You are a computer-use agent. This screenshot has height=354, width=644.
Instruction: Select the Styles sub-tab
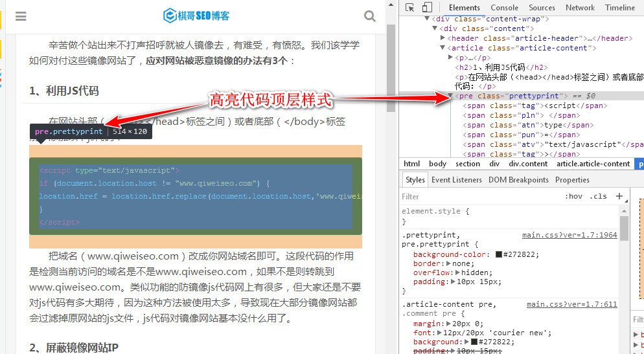(x=415, y=180)
